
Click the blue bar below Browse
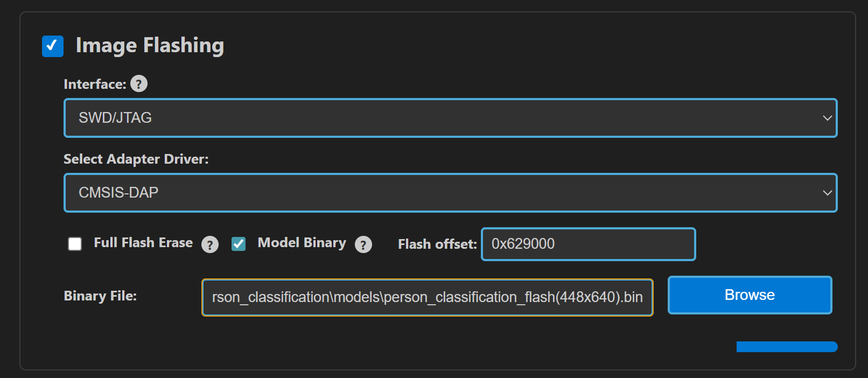coord(786,347)
